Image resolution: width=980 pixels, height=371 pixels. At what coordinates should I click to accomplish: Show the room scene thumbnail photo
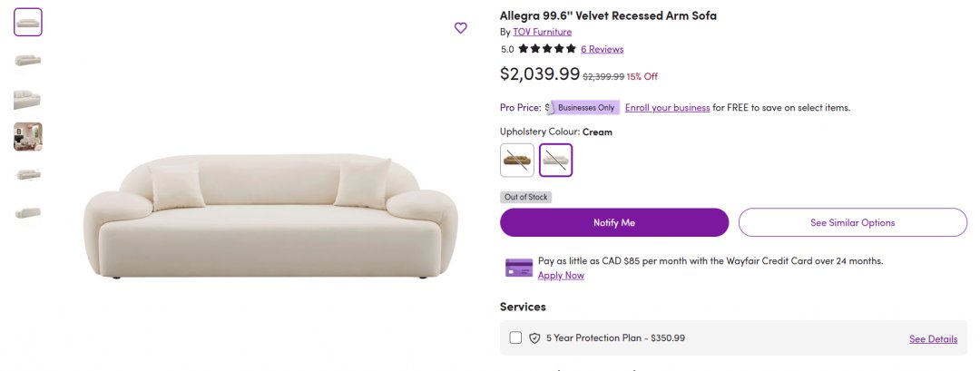pos(28,137)
